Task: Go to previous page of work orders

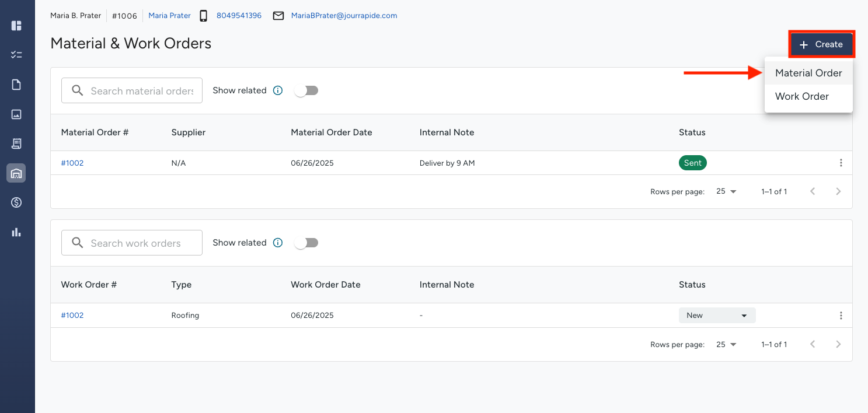Action: pyautogui.click(x=813, y=344)
